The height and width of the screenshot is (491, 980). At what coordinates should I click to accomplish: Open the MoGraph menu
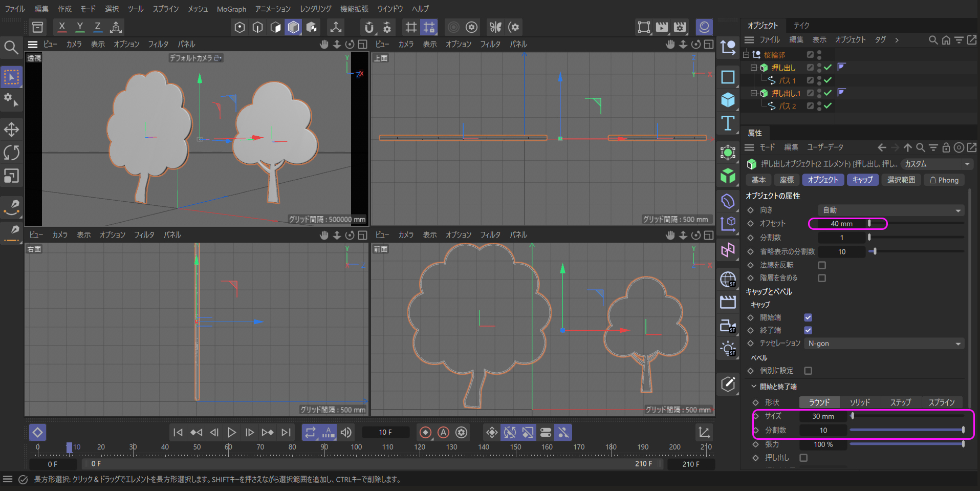point(231,9)
